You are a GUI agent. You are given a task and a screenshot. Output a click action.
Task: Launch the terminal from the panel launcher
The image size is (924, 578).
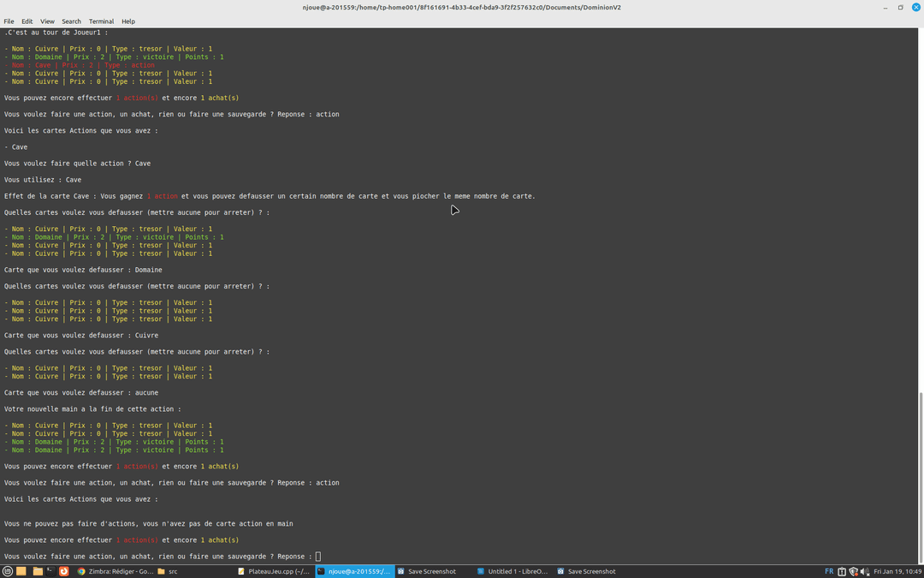click(x=50, y=571)
